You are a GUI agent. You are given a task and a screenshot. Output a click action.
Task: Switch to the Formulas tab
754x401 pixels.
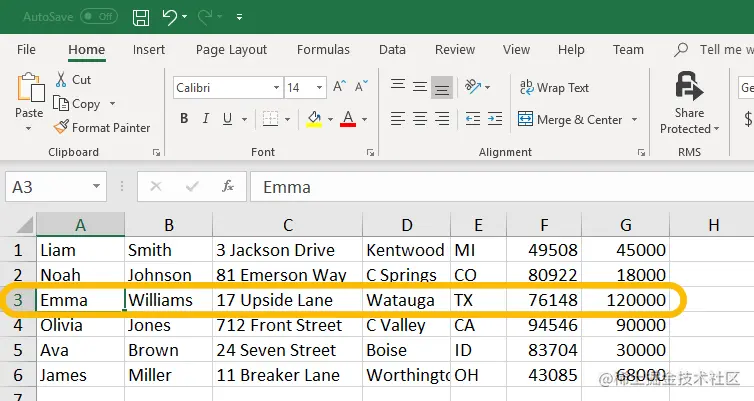(x=323, y=50)
